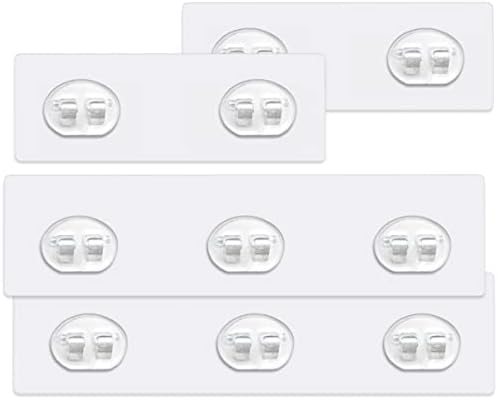Click the partially hidden oval hook on top strip
Viewport: 498px width, 399px height.
(x=249, y=41)
